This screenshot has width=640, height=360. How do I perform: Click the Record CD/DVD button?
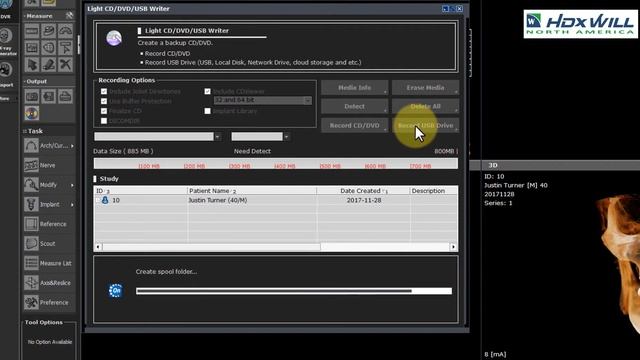click(x=354, y=125)
